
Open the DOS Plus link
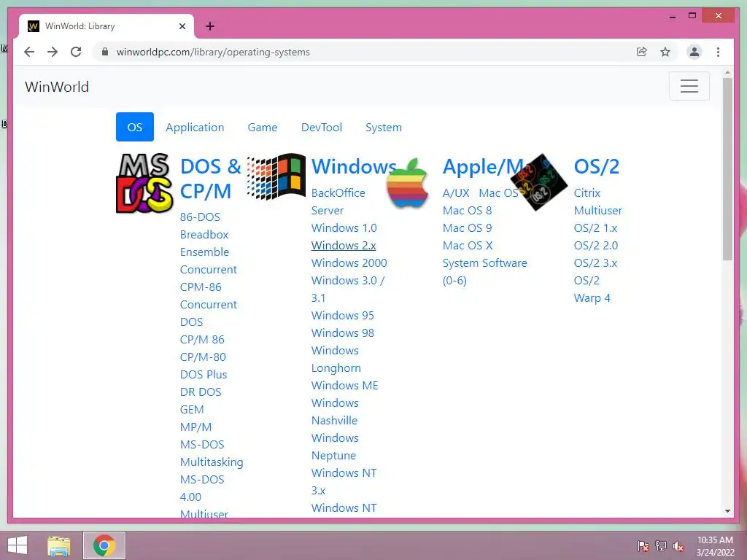coord(204,375)
